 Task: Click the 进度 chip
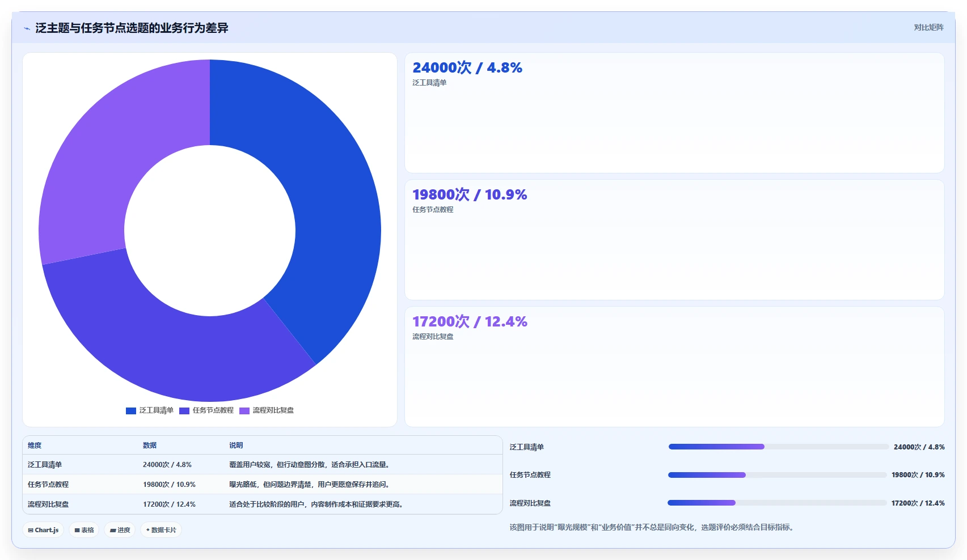click(x=120, y=530)
